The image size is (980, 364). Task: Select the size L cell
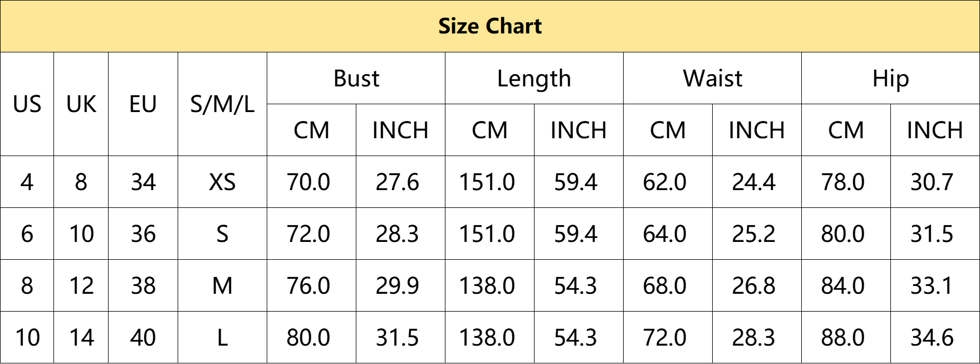tap(223, 338)
